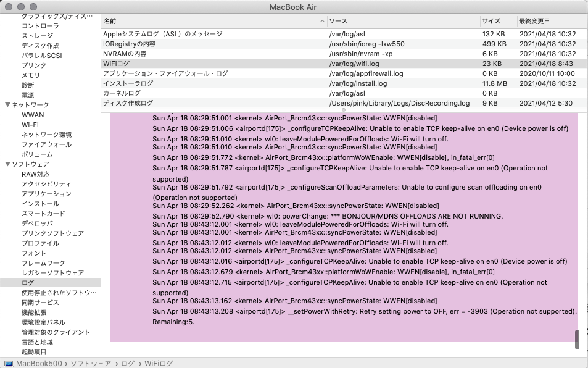Select デベロッパ in the sidebar

click(37, 224)
